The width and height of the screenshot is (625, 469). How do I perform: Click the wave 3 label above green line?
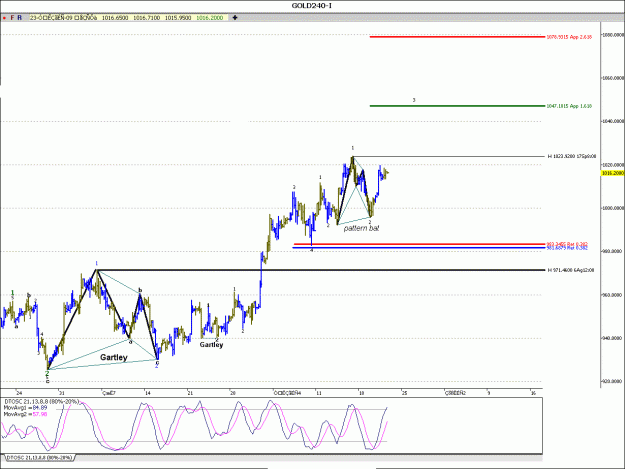[x=414, y=100]
